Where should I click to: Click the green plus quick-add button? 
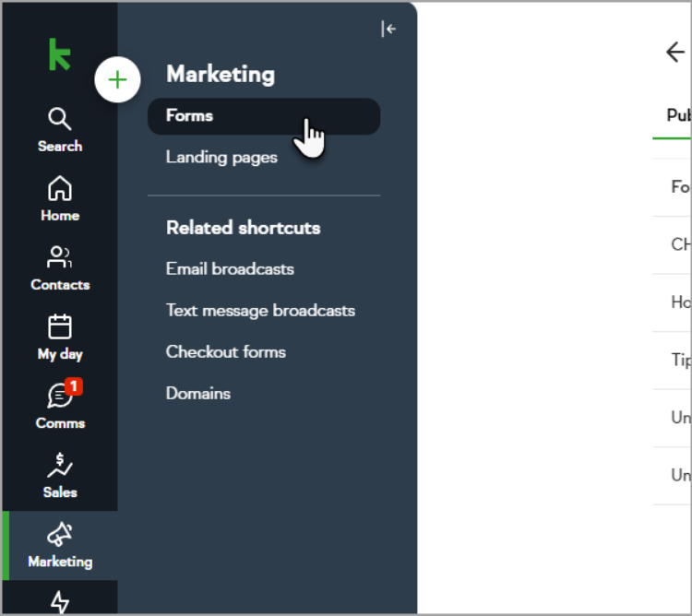coord(117,80)
